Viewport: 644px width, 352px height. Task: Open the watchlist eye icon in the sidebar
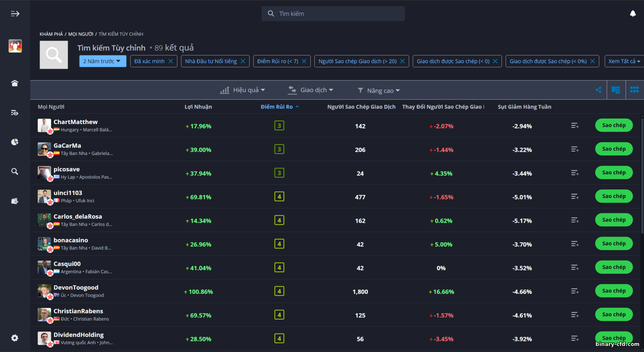click(x=15, y=113)
